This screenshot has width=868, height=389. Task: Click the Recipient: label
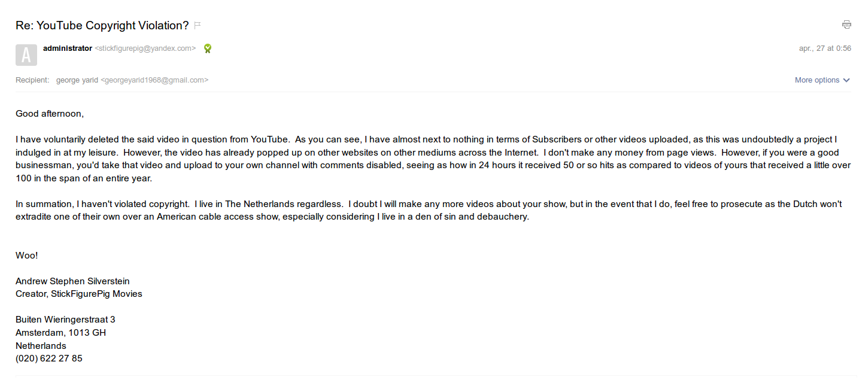[32, 80]
